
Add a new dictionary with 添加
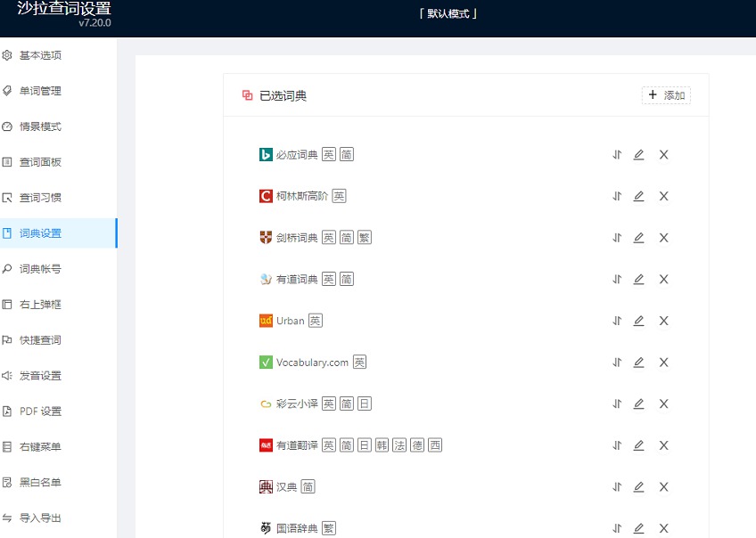coord(666,95)
